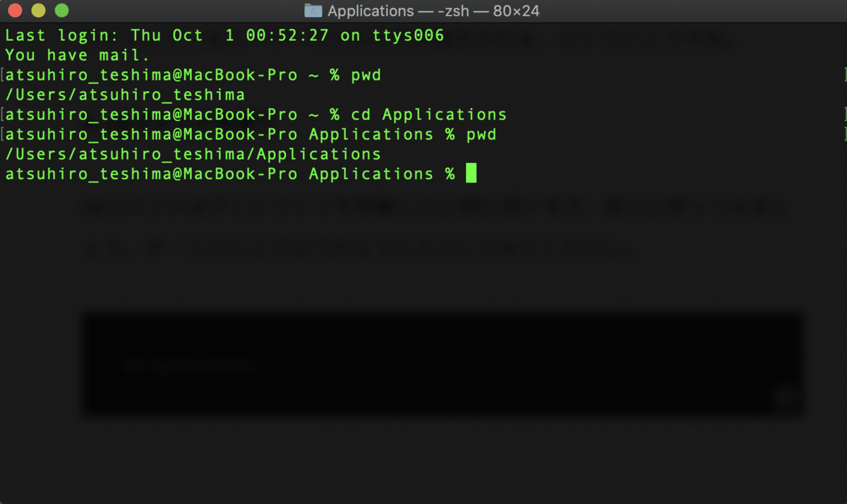The width and height of the screenshot is (847, 504).
Task: Click the "%" symbol on the last prompt
Action: pos(450,174)
